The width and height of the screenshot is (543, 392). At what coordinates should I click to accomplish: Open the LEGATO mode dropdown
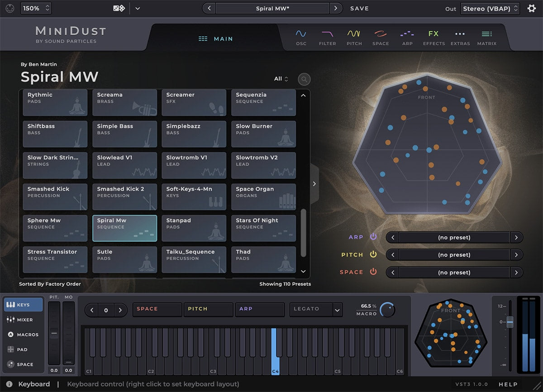(316, 310)
